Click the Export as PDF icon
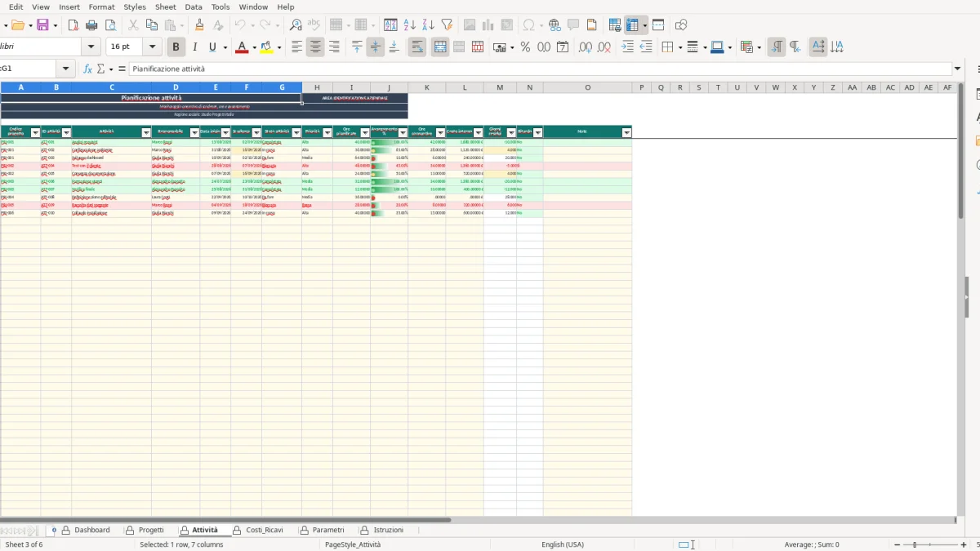 pyautogui.click(x=73, y=25)
